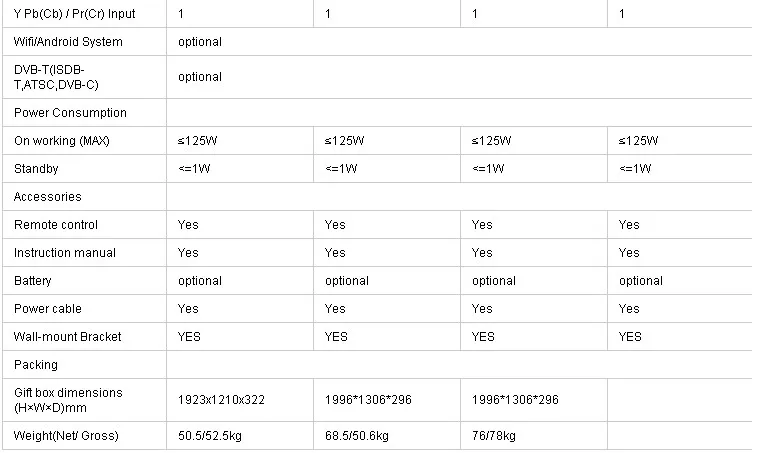This screenshot has width=776, height=453.
Task: Select the Weight(Net/ Gross) row label
Action: [66, 436]
